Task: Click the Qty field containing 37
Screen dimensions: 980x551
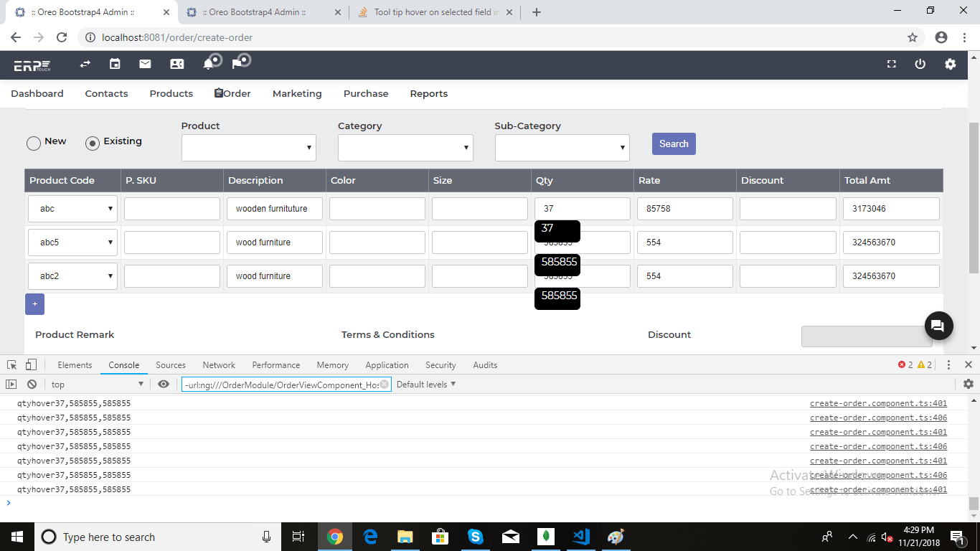Action: tap(583, 209)
